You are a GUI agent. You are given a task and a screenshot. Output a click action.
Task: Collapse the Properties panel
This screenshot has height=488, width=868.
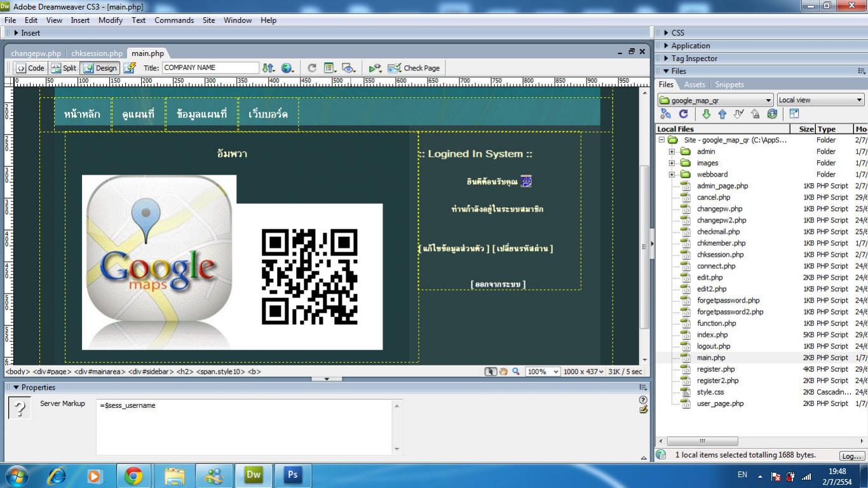[16, 388]
